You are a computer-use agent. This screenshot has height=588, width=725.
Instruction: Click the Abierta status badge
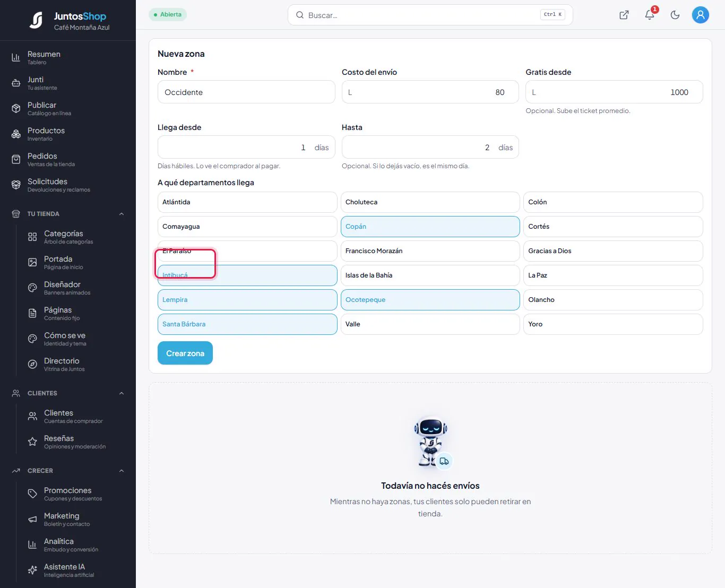click(168, 14)
